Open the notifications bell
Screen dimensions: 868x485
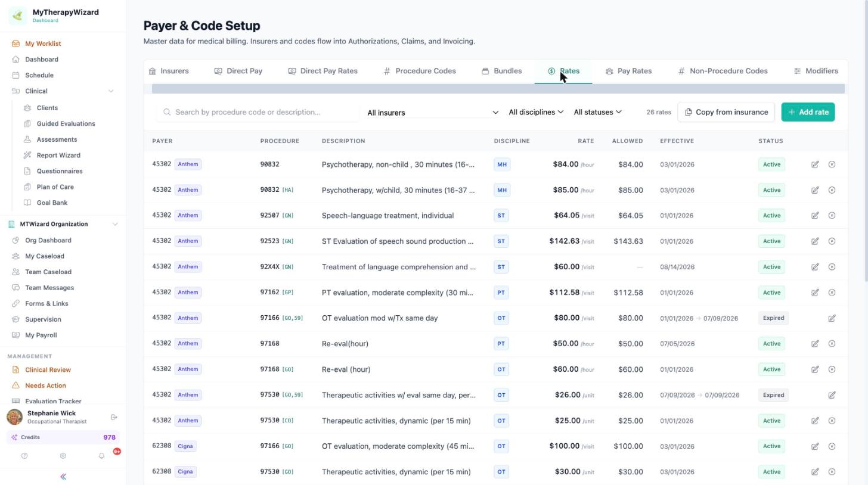(x=101, y=456)
